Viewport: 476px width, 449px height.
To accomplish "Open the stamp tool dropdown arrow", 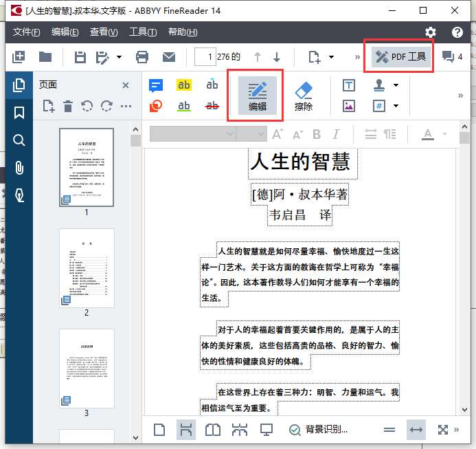I will click(396, 85).
